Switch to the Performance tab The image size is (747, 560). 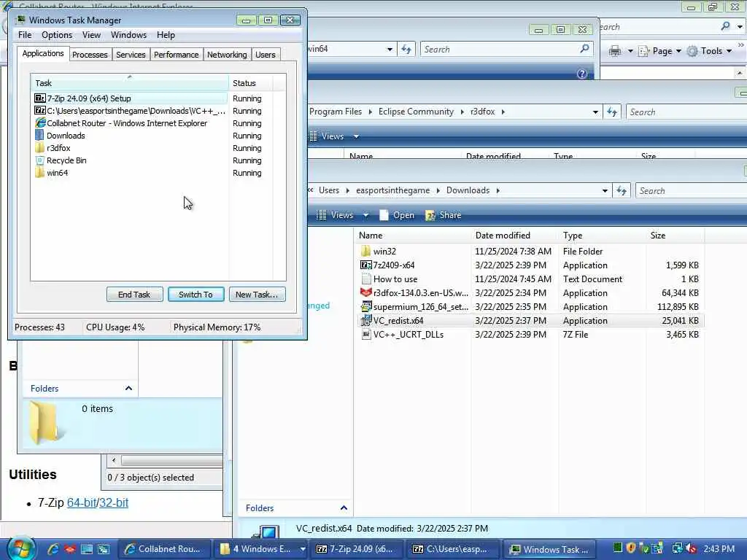[x=176, y=55]
